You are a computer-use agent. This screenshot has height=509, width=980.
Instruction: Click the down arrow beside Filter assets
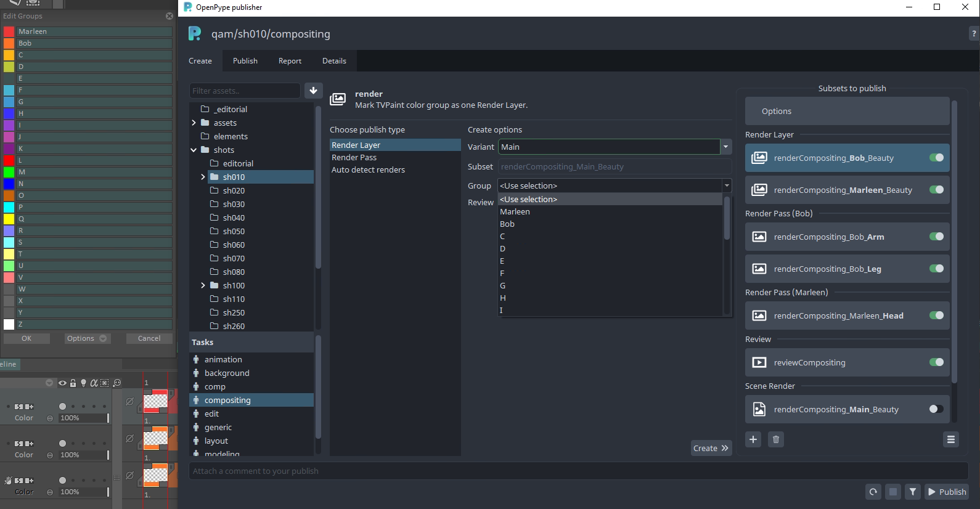click(313, 91)
